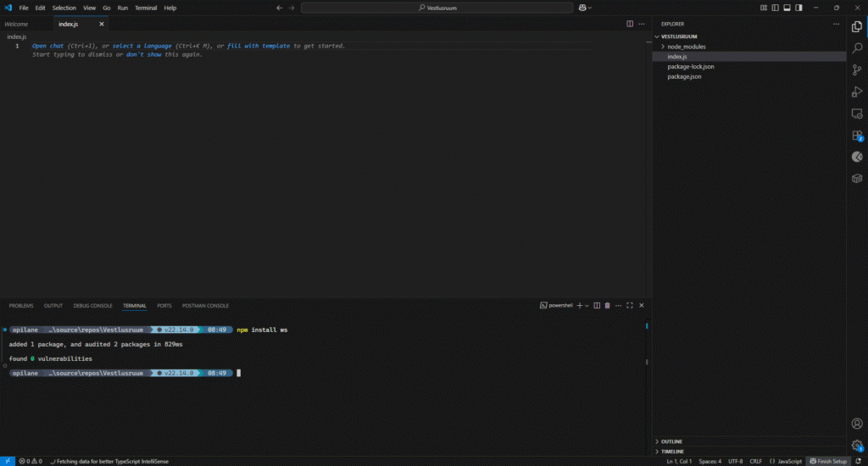Open Run and Debug view
This screenshot has height=466, width=868.
click(x=857, y=92)
